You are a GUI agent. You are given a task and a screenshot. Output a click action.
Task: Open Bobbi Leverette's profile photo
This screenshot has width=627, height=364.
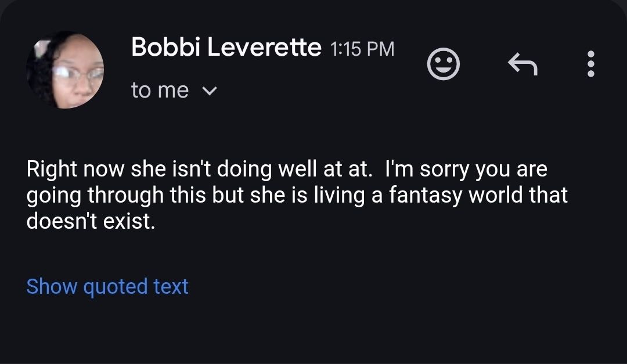click(65, 70)
